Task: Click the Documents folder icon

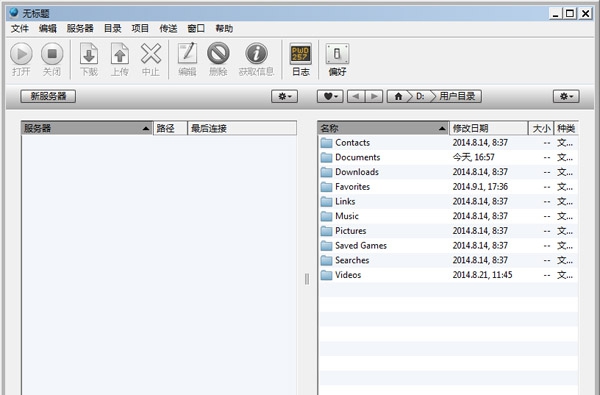Action: (x=326, y=157)
